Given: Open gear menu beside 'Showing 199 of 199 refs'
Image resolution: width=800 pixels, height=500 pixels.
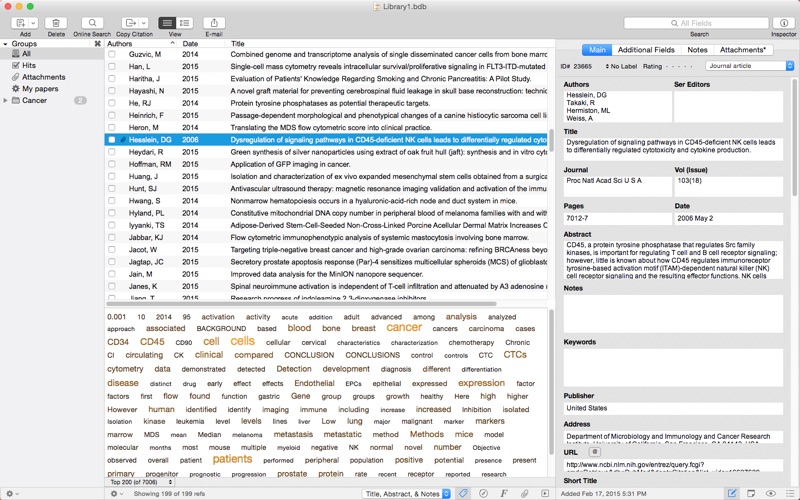Looking at the screenshot, I should pyautogui.click(x=117, y=494).
